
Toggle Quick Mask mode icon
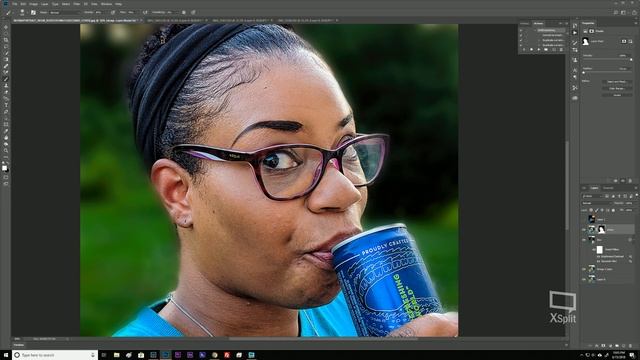coord(6,177)
